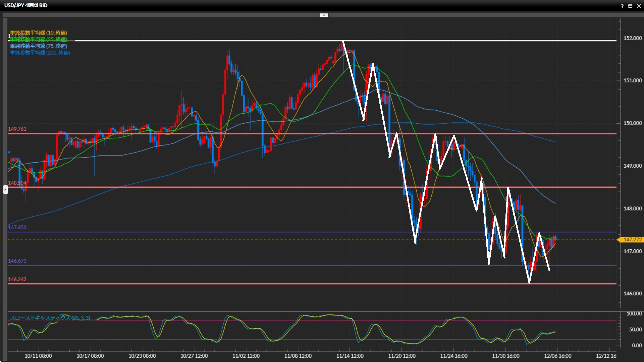Select the 147.453 purple line label

pyautogui.click(x=17, y=227)
